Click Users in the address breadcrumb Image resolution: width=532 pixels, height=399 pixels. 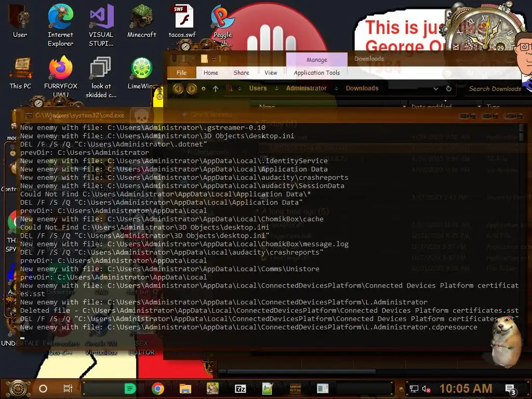point(258,88)
